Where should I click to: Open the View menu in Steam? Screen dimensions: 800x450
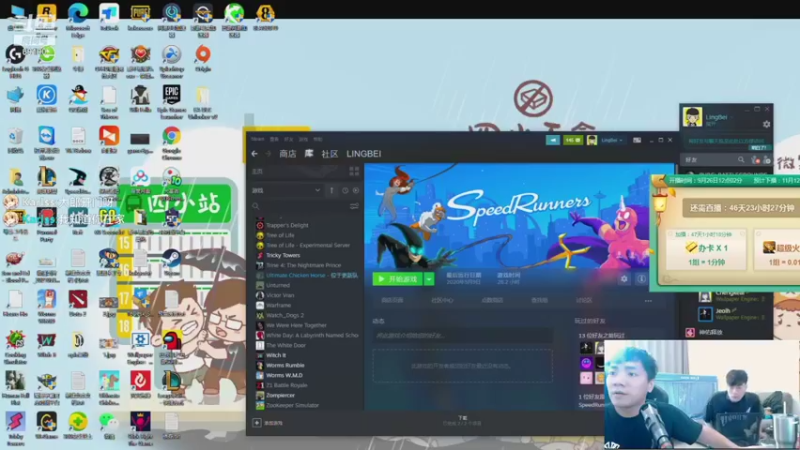point(274,139)
